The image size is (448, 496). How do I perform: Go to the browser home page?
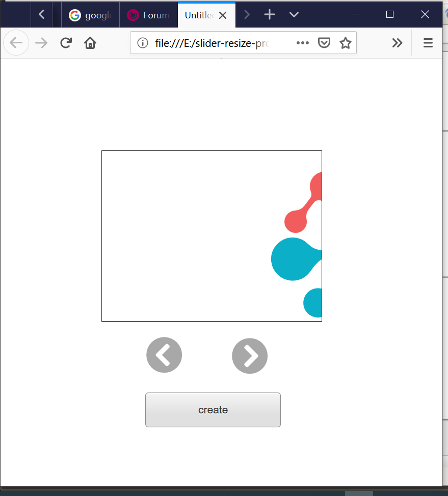(x=90, y=43)
